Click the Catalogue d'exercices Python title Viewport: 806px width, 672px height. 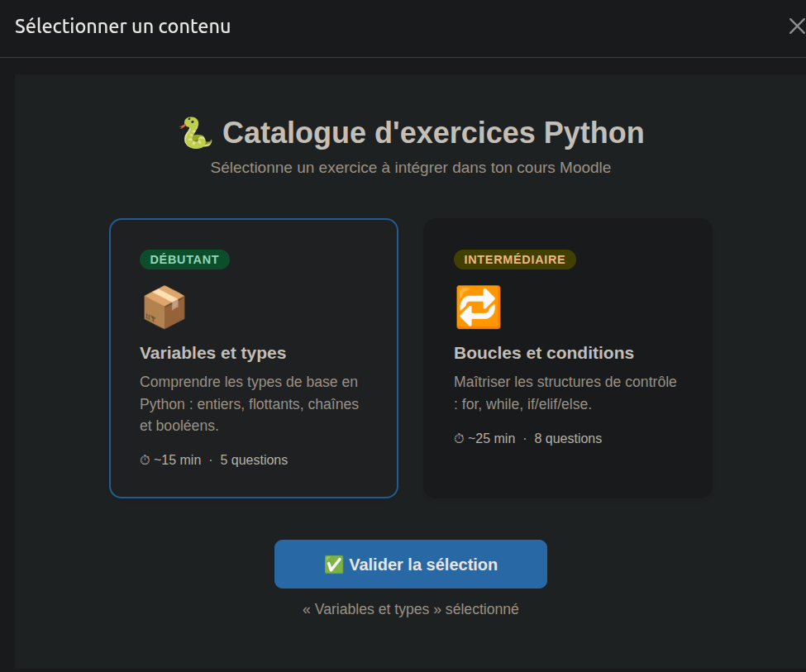433,132
